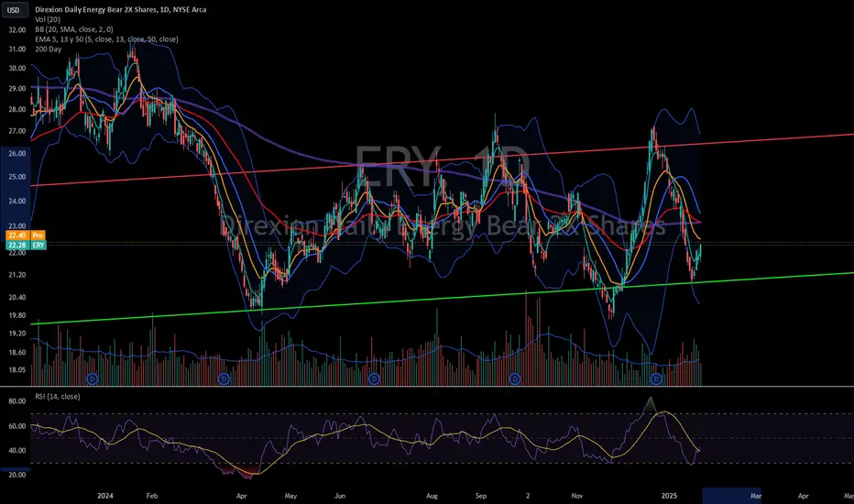Click the 18.05 price axis label
This screenshot has width=854, height=504.
(x=17, y=369)
